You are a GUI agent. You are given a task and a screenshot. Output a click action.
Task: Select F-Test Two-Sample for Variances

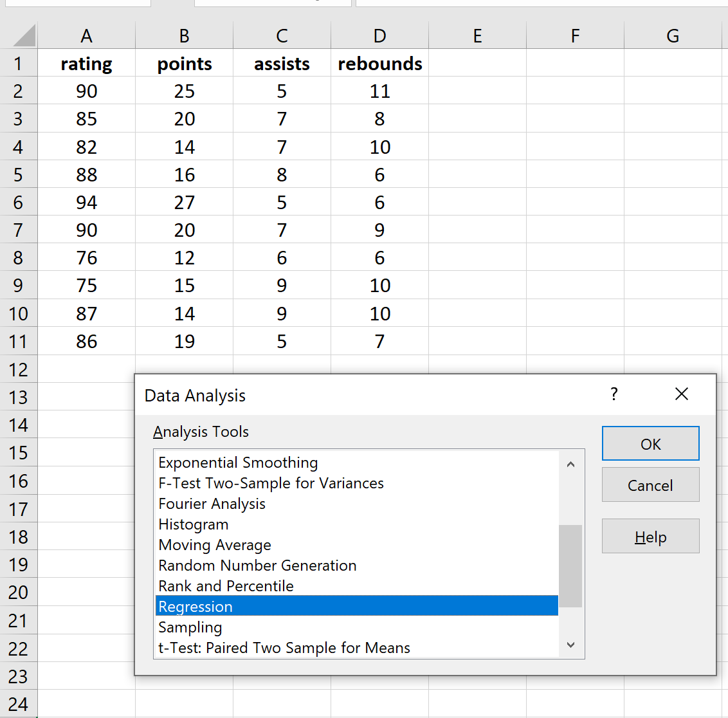click(x=356, y=483)
